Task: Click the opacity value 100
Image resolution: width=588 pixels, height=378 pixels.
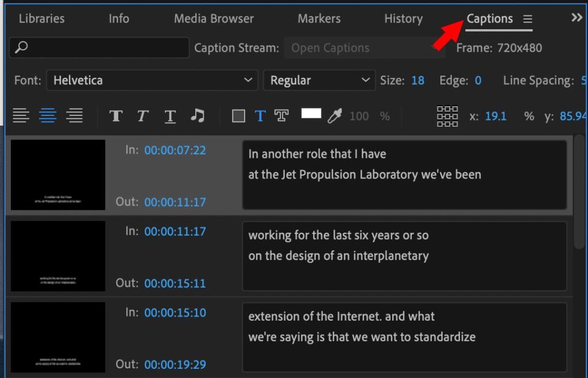Action: [x=359, y=116]
